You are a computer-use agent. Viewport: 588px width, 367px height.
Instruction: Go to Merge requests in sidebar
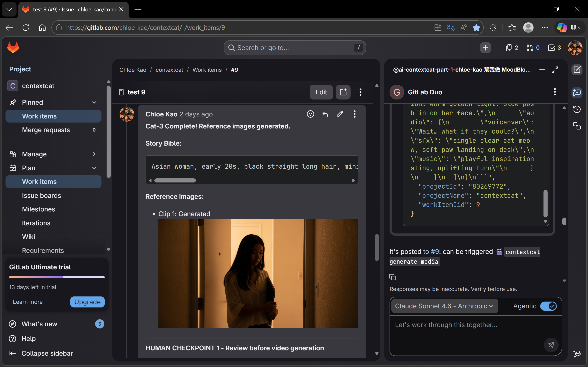click(46, 130)
